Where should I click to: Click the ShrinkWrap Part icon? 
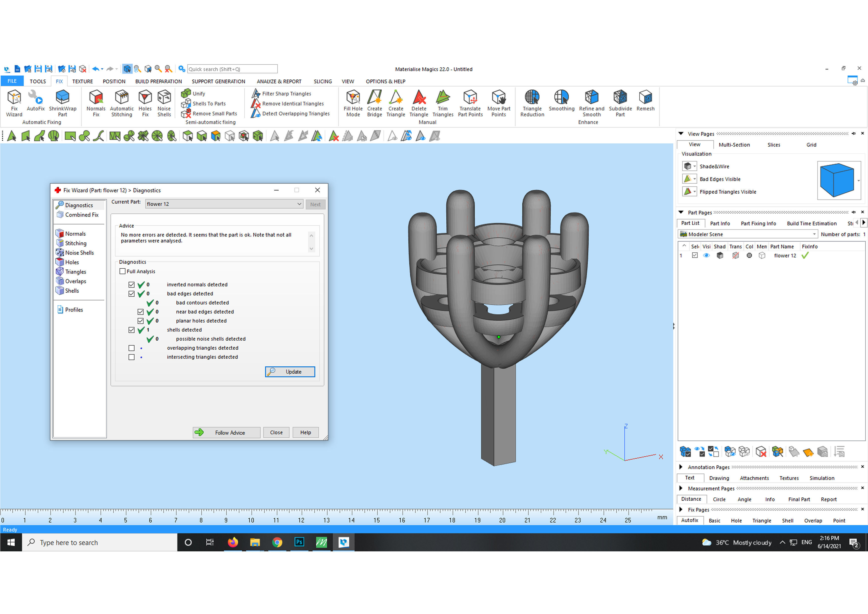tap(62, 98)
